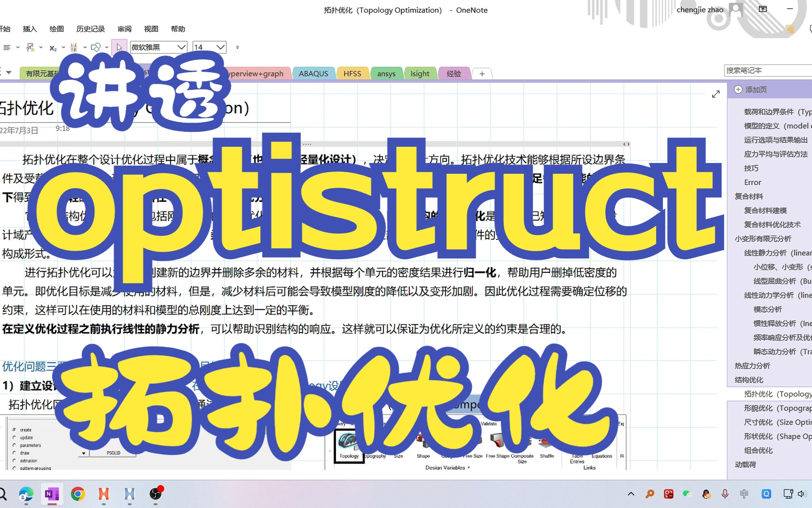The height and width of the screenshot is (508, 812).
Task: Click the WeChat tray icon
Action: pyautogui.click(x=687, y=494)
